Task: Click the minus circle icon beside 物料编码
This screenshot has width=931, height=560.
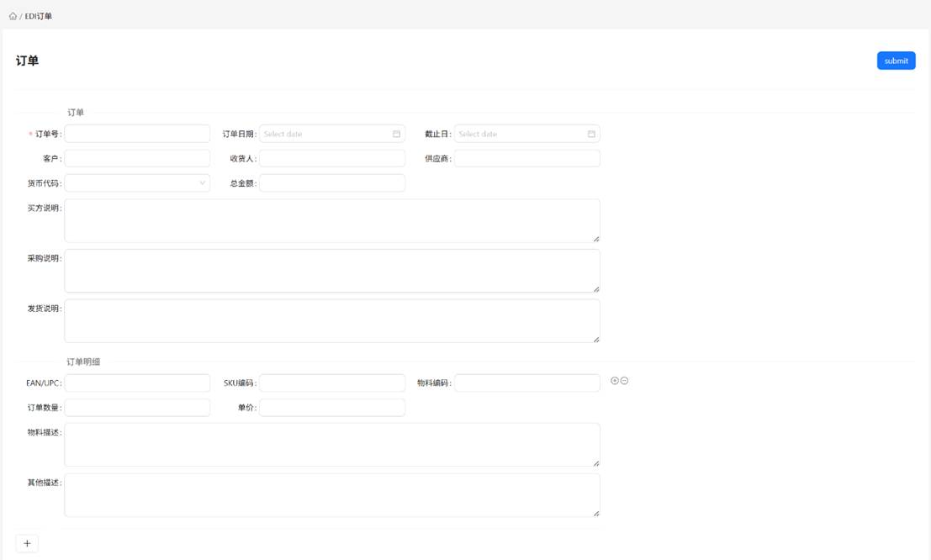Action: [625, 381]
